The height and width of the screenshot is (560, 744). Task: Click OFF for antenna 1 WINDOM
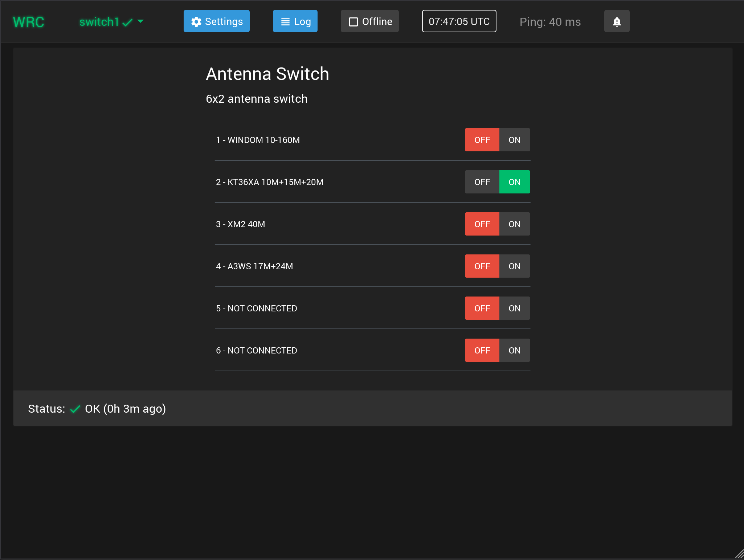click(482, 140)
